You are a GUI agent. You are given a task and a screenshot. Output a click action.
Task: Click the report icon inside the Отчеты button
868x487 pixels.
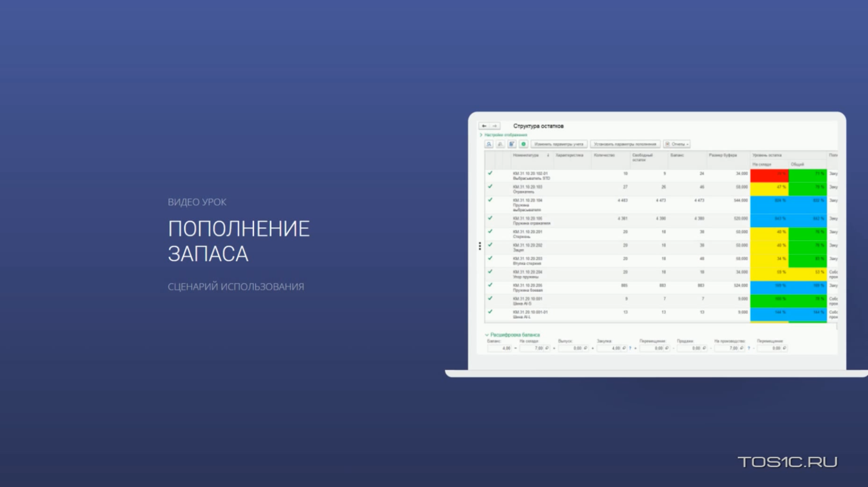click(x=668, y=144)
